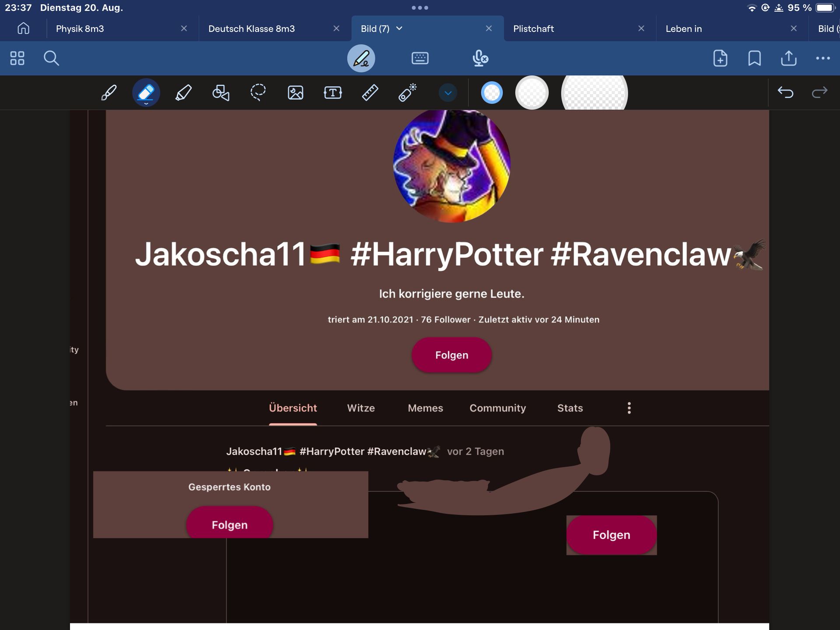The image size is (840, 630).
Task: Choose the shapes tool
Action: [221, 93]
